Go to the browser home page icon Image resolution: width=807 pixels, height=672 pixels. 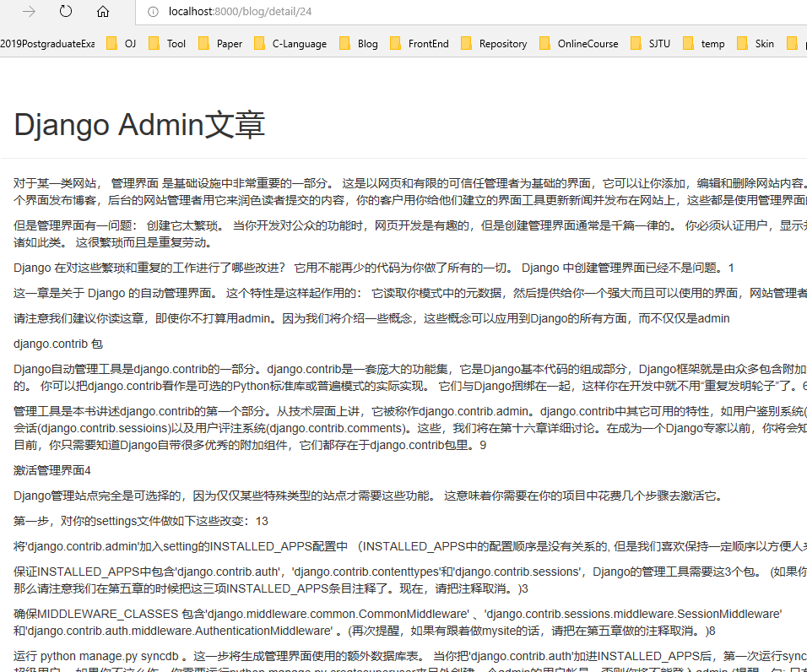(x=103, y=11)
